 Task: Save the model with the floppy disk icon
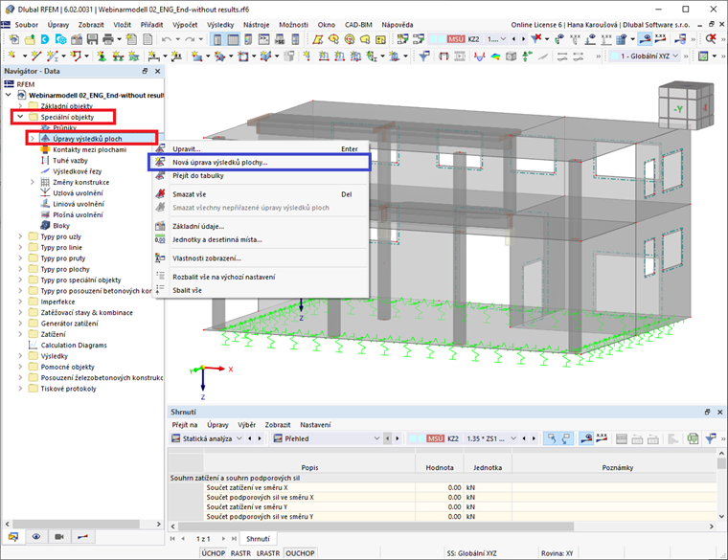[92, 40]
